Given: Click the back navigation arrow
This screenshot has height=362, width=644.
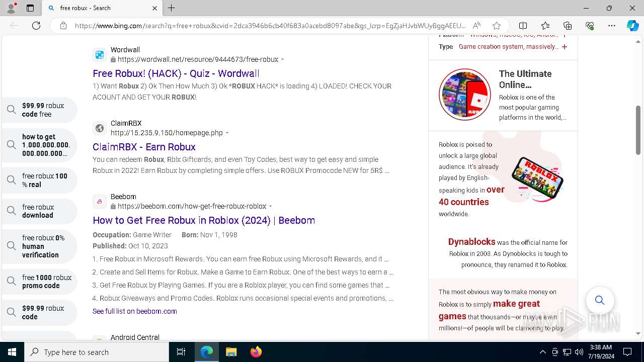Looking at the screenshot, I should [x=14, y=26].
